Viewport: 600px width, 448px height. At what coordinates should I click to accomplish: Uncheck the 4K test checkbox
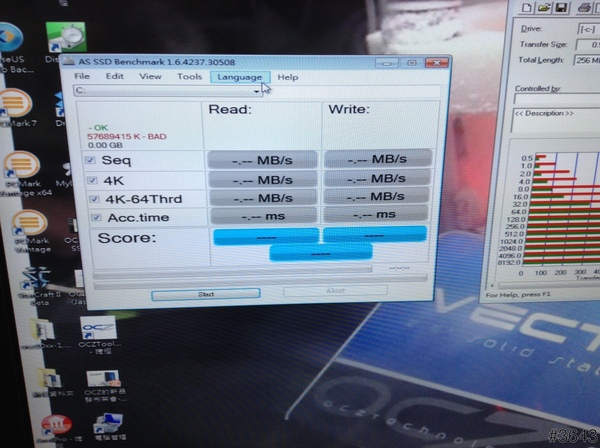click(91, 181)
